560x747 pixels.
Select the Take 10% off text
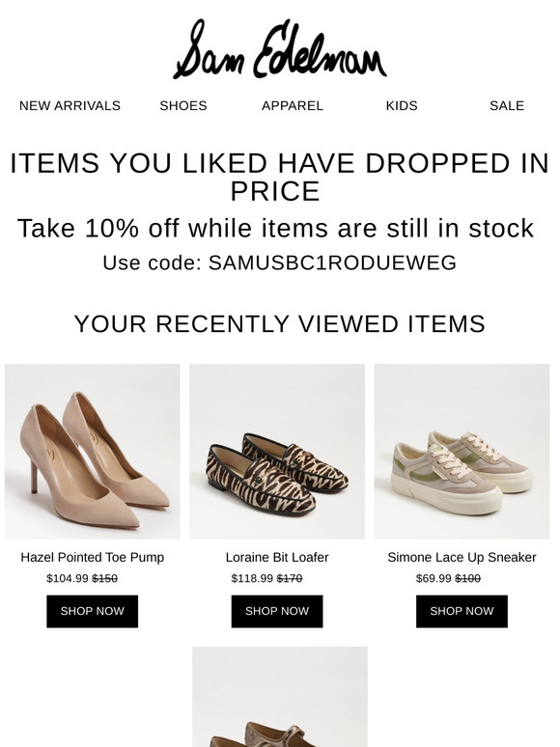pos(275,228)
